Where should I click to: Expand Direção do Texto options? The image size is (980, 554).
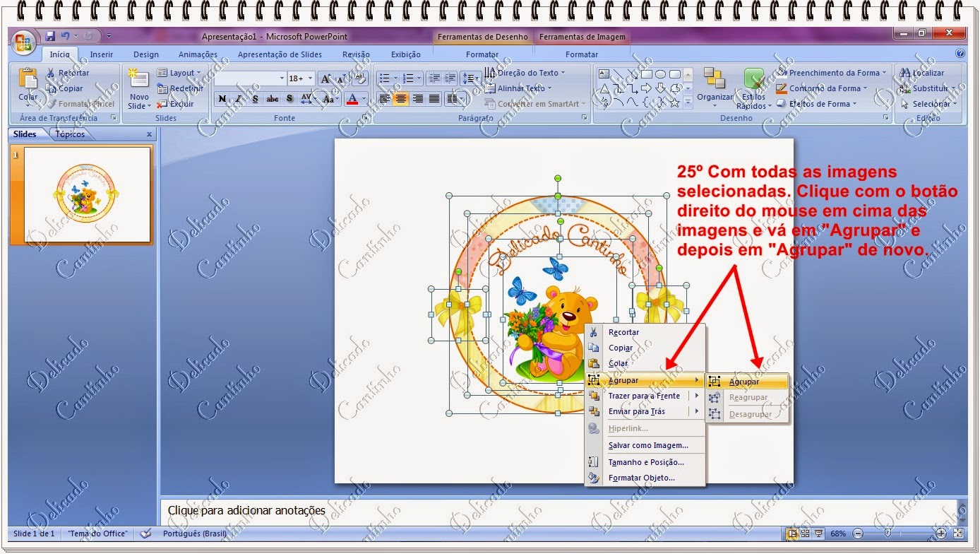(x=526, y=73)
